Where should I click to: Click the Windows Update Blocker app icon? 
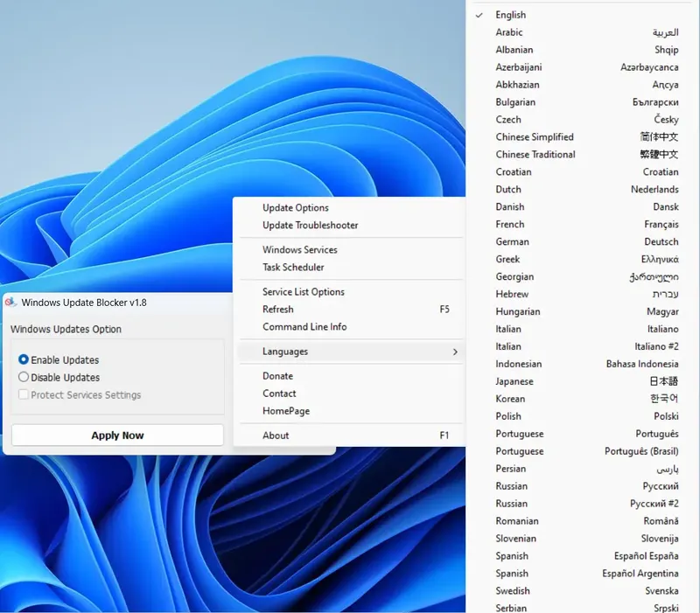pyautogui.click(x=10, y=303)
